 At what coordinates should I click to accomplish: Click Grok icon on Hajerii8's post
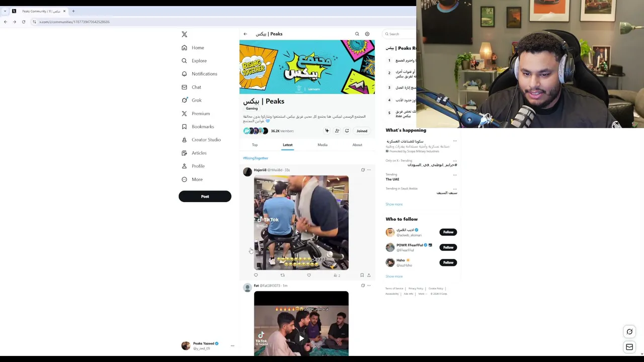pos(363,170)
